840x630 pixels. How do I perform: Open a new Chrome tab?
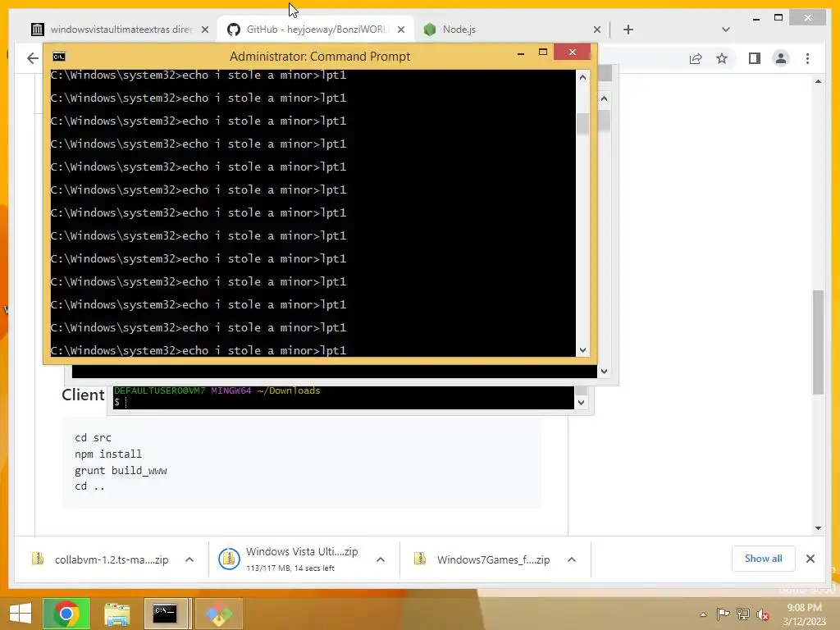(628, 30)
